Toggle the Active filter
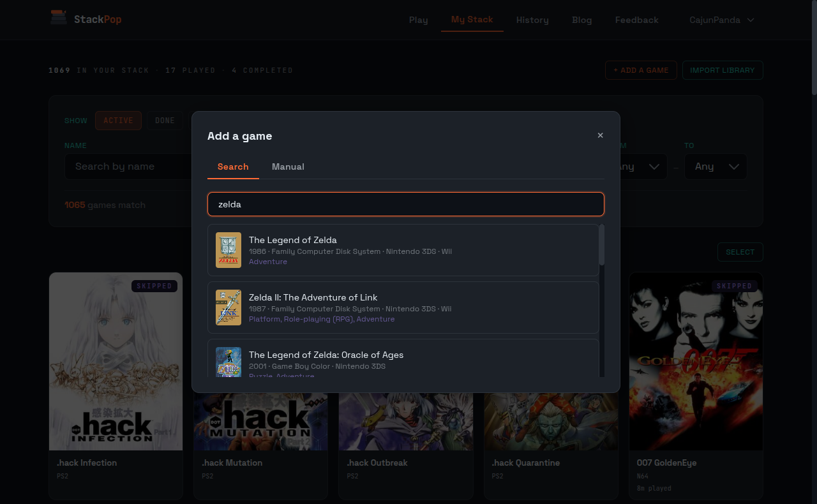 tap(118, 121)
